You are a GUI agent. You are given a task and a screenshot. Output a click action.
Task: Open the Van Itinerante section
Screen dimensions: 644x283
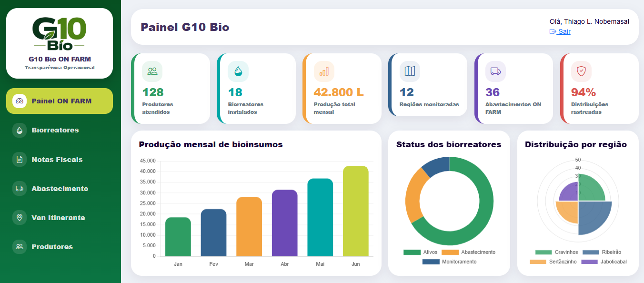(60, 217)
